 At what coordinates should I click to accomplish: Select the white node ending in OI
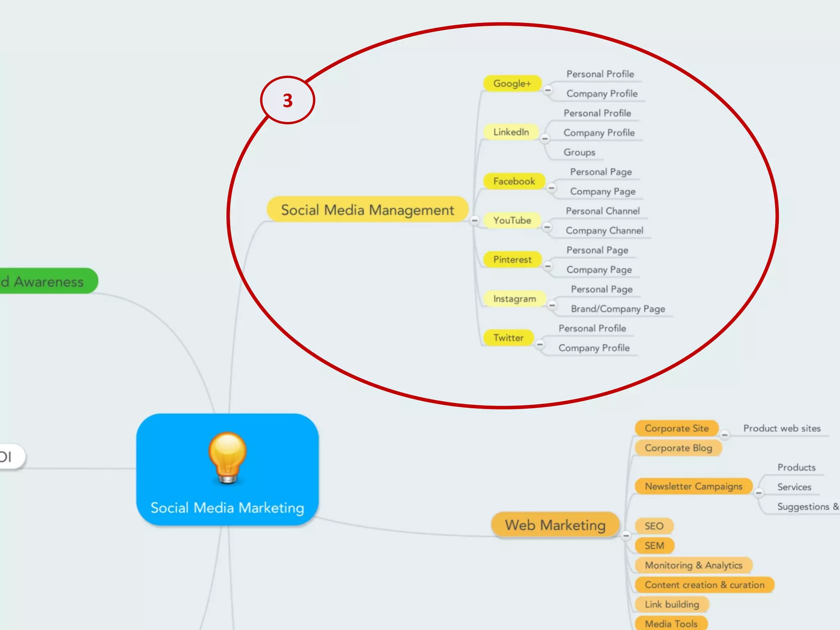point(12,457)
